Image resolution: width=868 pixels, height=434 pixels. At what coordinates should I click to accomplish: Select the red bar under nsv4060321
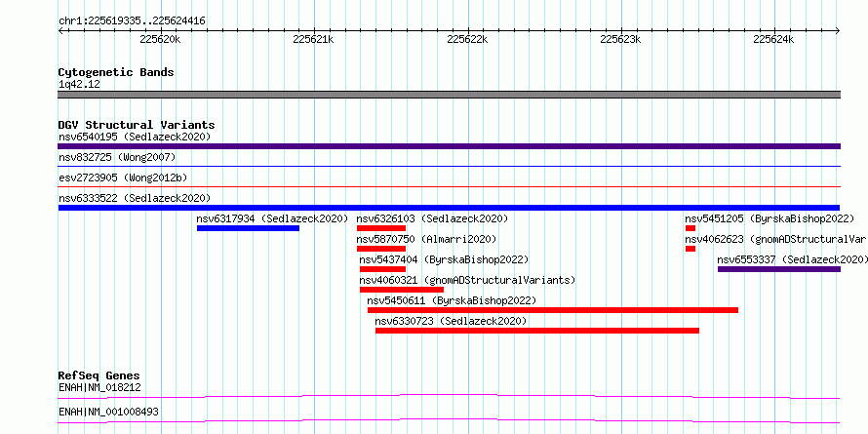[402, 290]
